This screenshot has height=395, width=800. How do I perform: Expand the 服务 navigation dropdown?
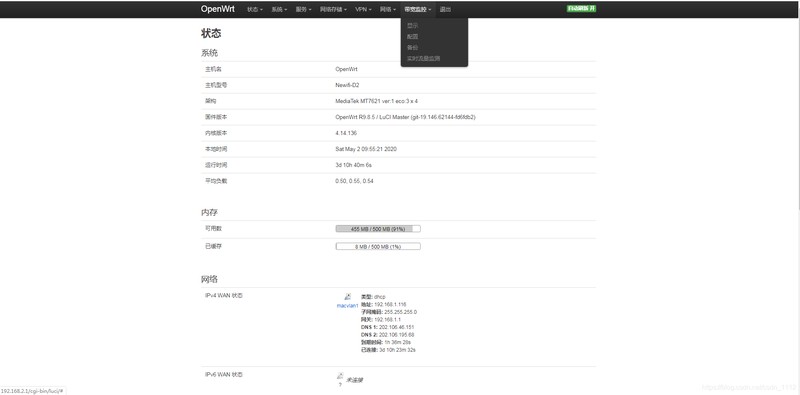tap(303, 9)
